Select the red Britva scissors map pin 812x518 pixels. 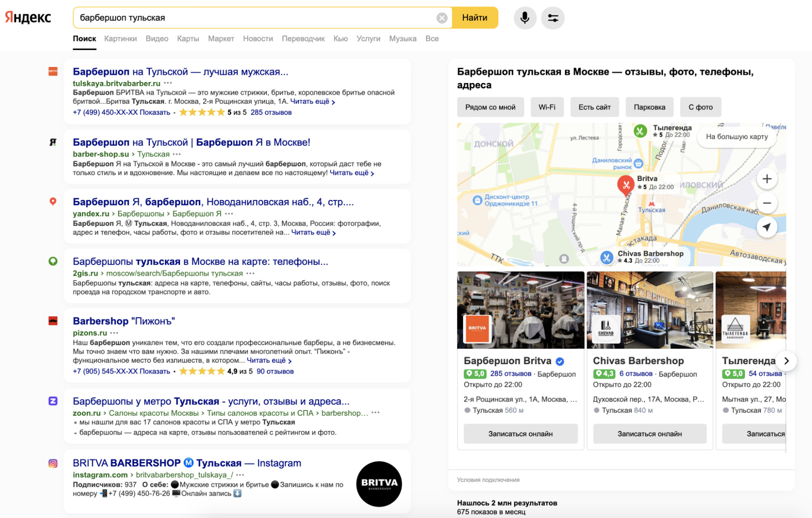[626, 185]
